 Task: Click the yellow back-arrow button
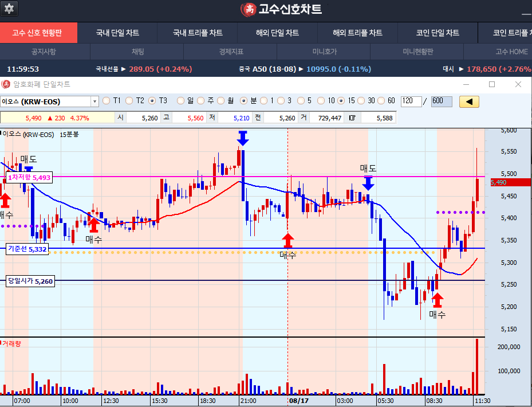click(x=469, y=101)
